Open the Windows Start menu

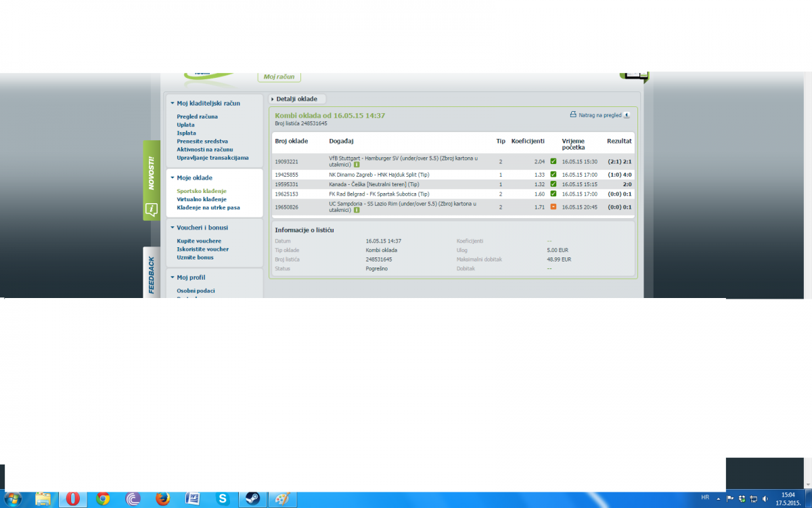coord(13,499)
